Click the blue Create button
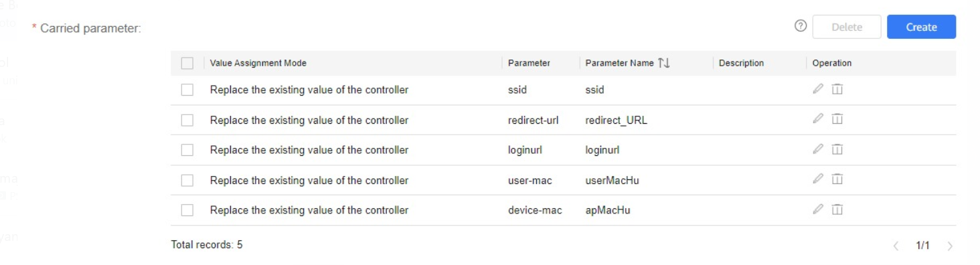This screenshot has height=265, width=980. tap(921, 27)
